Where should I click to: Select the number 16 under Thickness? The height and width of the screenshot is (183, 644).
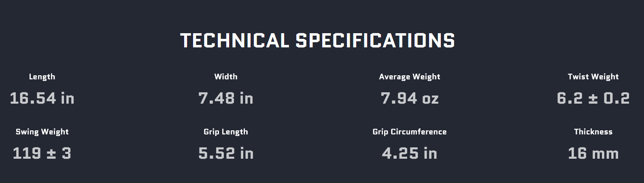(x=577, y=153)
